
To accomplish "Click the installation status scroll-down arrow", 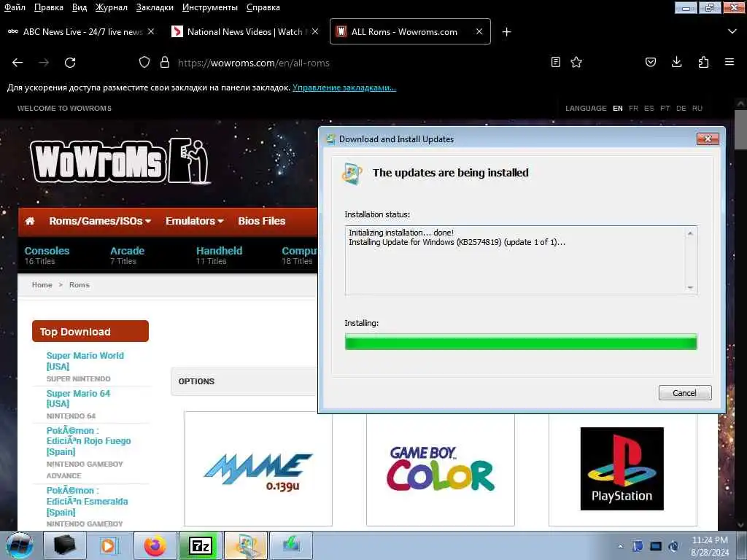I will click(690, 287).
